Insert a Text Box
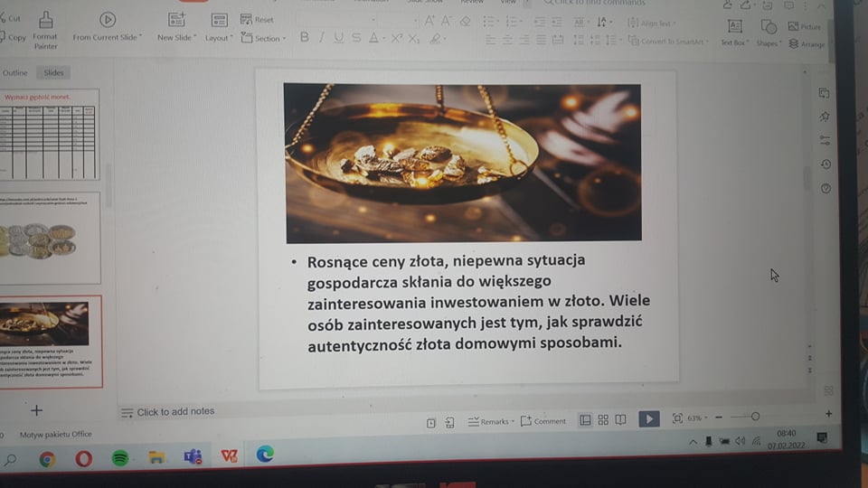 click(734, 31)
